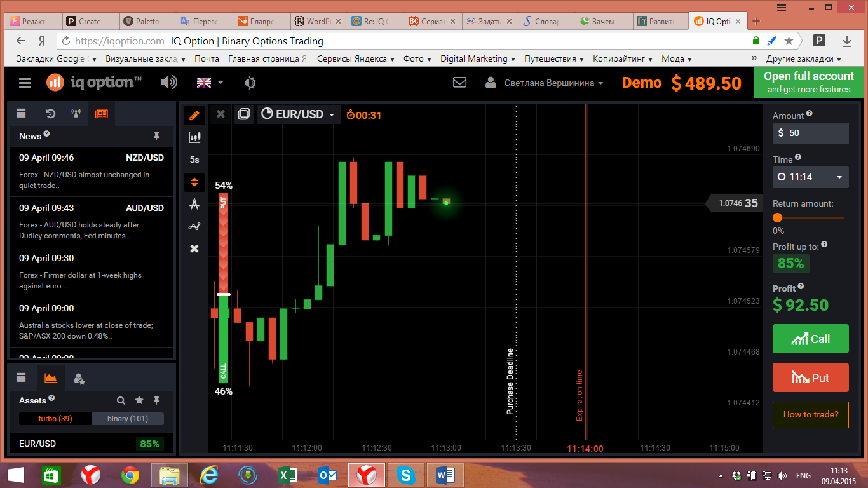Click the Demo $489.50 balance

682,83
